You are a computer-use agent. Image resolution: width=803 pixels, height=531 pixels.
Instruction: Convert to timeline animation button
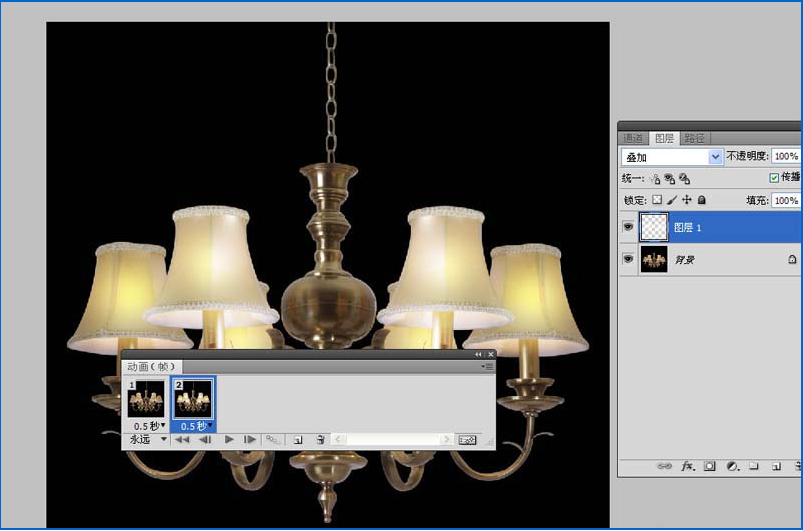(467, 440)
